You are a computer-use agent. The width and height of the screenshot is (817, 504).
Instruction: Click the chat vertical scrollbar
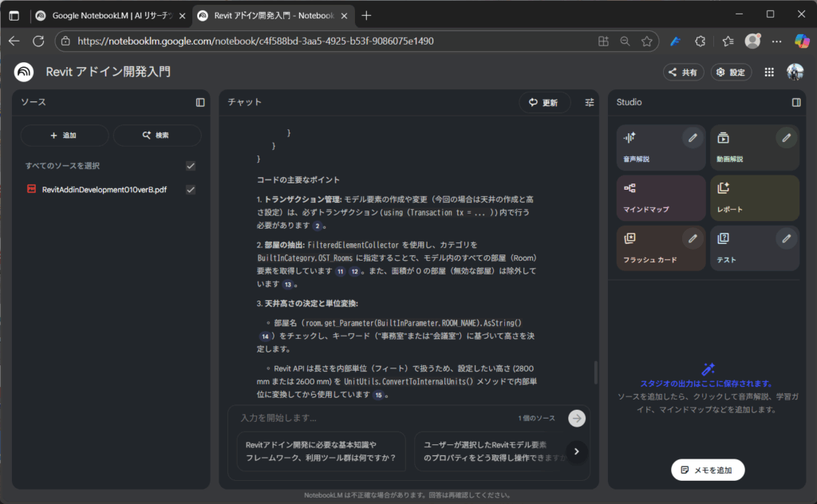click(595, 372)
